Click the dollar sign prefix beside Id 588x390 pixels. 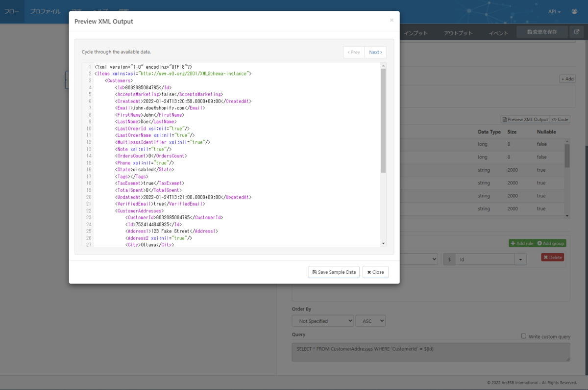tap(449, 259)
